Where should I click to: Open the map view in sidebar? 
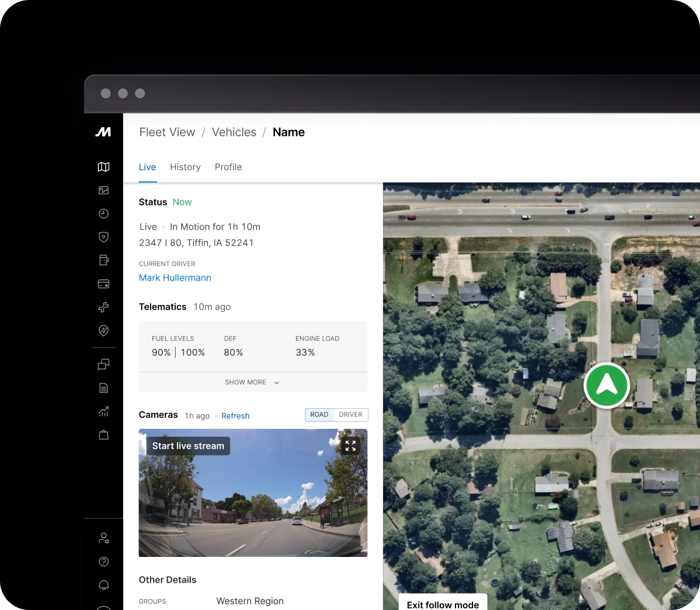pyautogui.click(x=104, y=167)
